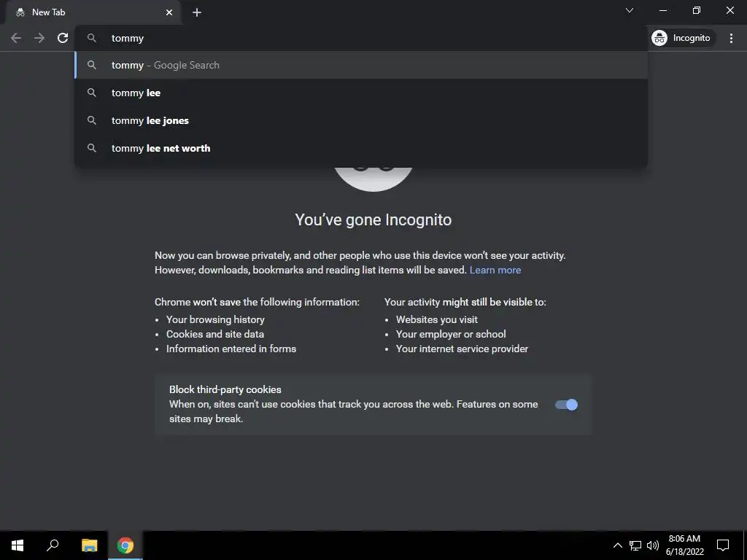Restore down the Chrome window
This screenshot has width=747, height=560.
(697, 10)
